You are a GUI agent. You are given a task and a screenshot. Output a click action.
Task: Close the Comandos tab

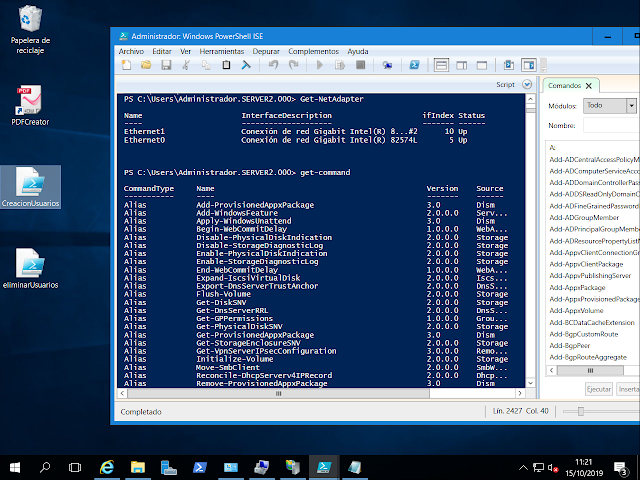point(589,86)
